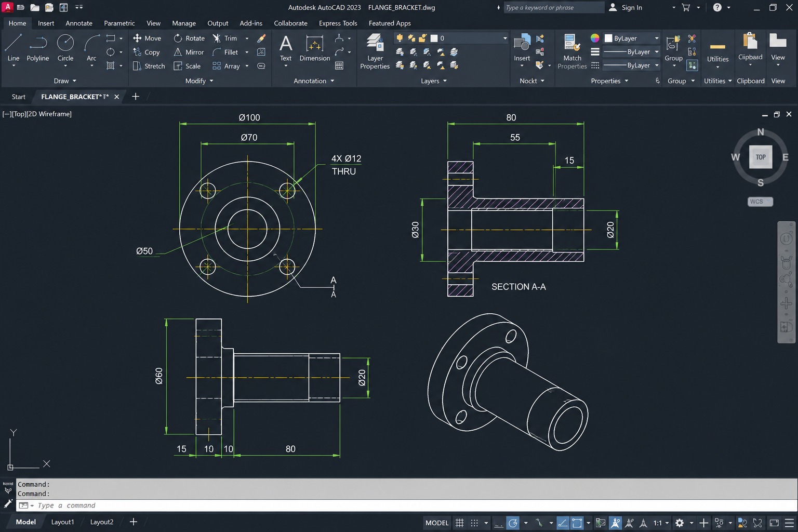Click the 2D Wireframe visual style label
Image resolution: width=798 pixels, height=532 pixels.
coord(50,114)
